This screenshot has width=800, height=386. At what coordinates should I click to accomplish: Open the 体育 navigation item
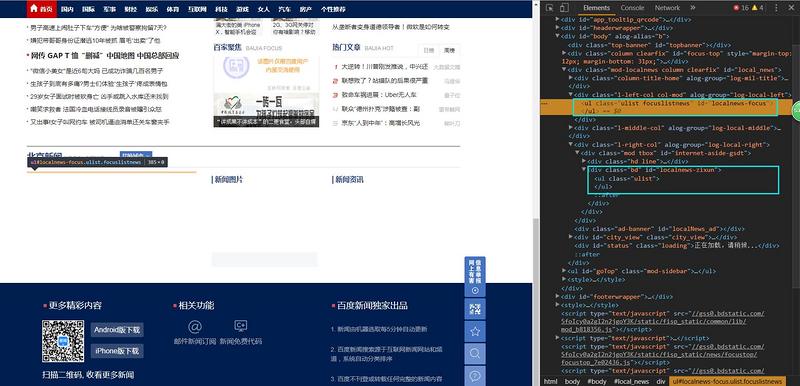coord(172,9)
